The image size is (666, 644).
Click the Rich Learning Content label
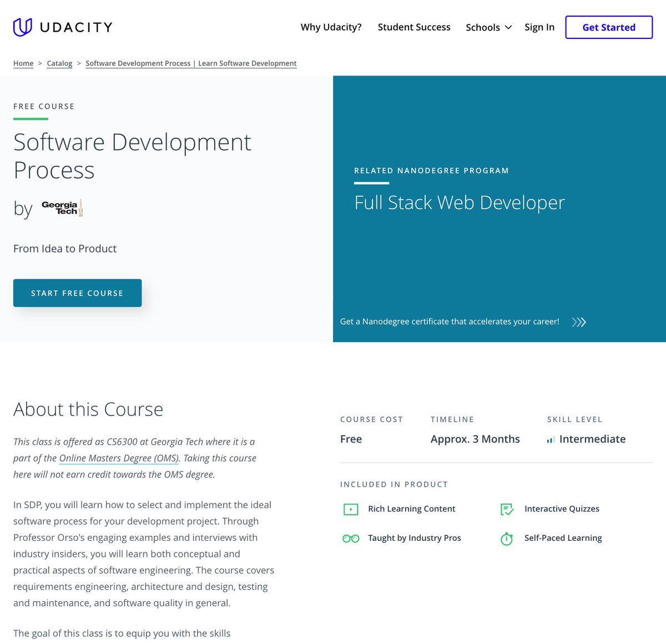412,509
